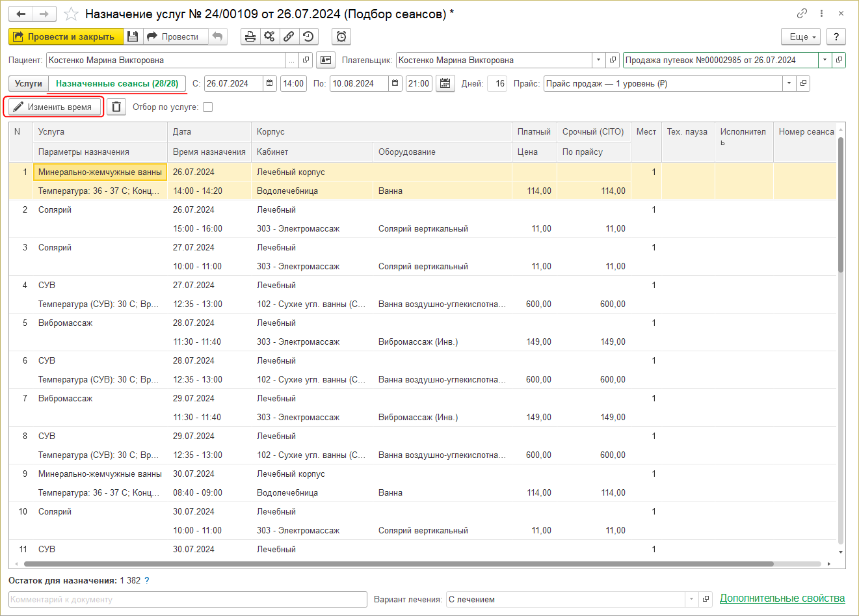Expand the Прайс dropdown arrow
Screen dimensions: 859x616
789,83
